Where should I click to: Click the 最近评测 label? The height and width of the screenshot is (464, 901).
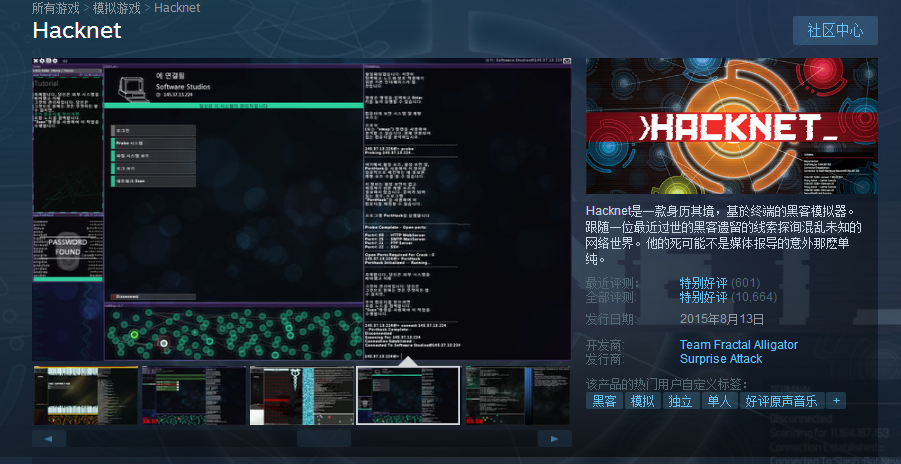click(x=612, y=283)
